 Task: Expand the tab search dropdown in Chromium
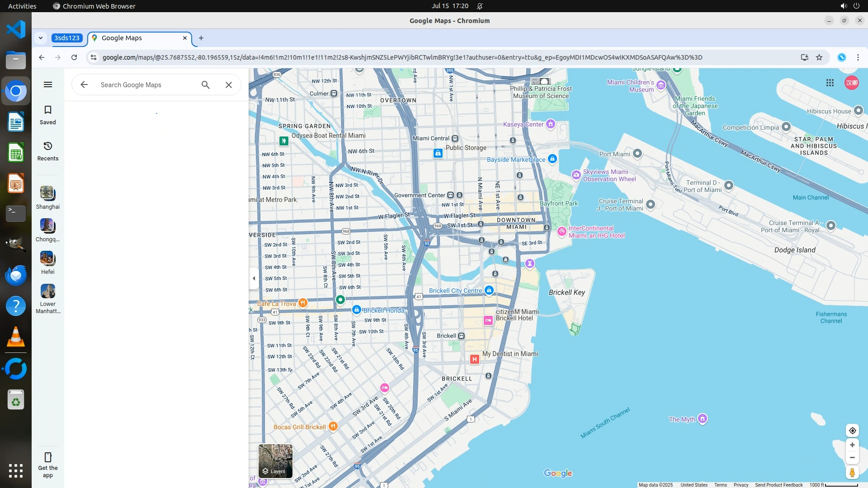point(41,38)
